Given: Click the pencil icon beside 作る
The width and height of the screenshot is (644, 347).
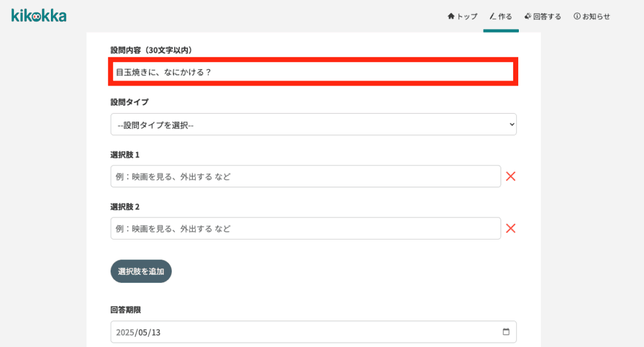Looking at the screenshot, I should click(x=492, y=16).
